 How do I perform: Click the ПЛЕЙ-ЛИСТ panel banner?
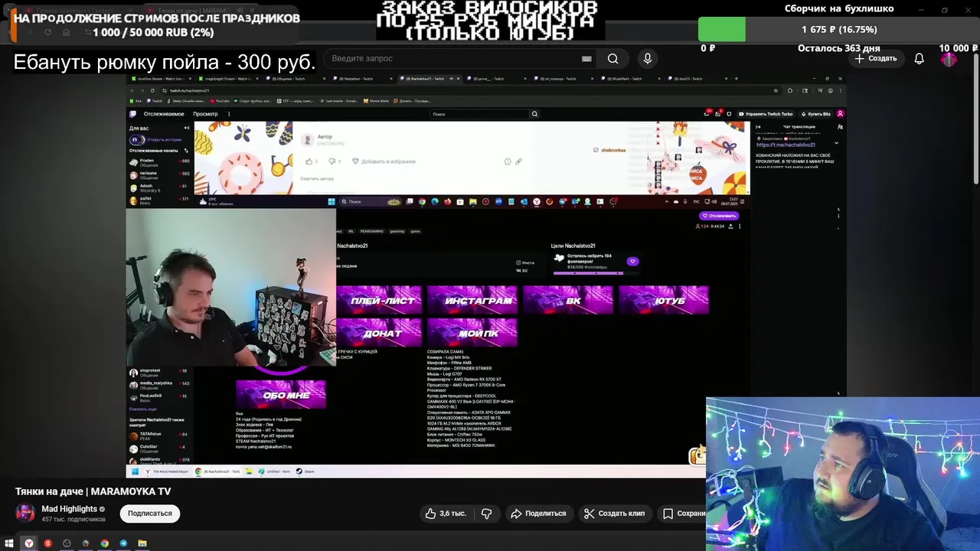pyautogui.click(x=381, y=300)
